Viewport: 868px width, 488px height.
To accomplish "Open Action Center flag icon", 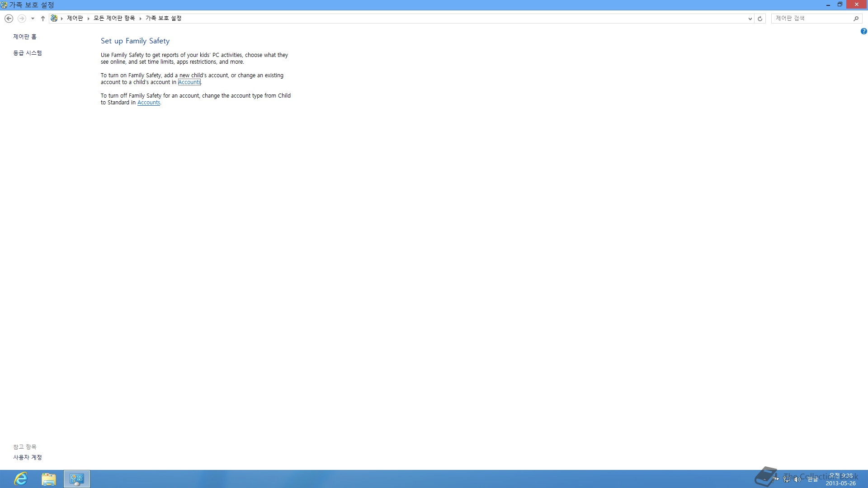I will (776, 479).
